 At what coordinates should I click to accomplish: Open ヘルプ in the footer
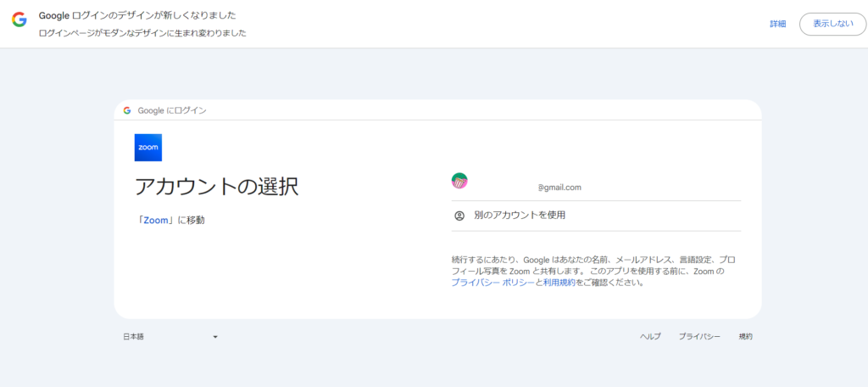point(650,337)
